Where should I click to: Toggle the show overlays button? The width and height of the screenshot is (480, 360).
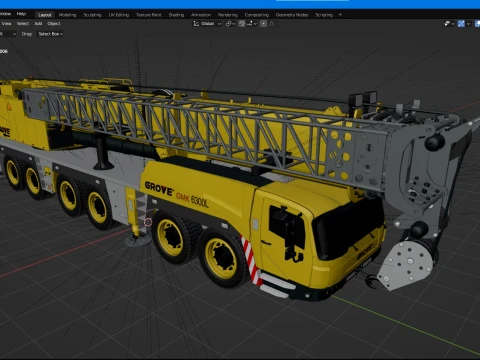tap(477, 24)
